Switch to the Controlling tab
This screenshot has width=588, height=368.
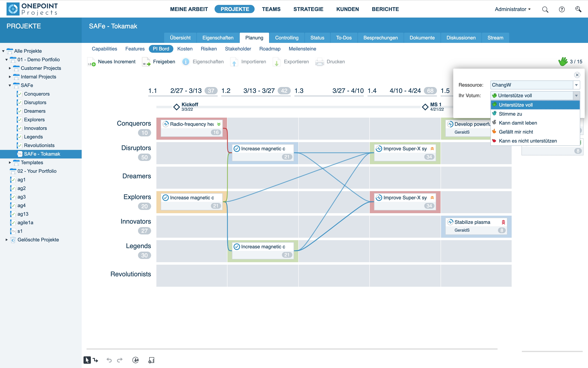(287, 38)
